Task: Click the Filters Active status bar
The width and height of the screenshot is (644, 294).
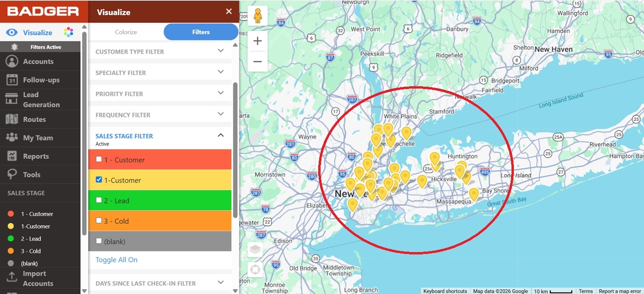Action: (40, 47)
